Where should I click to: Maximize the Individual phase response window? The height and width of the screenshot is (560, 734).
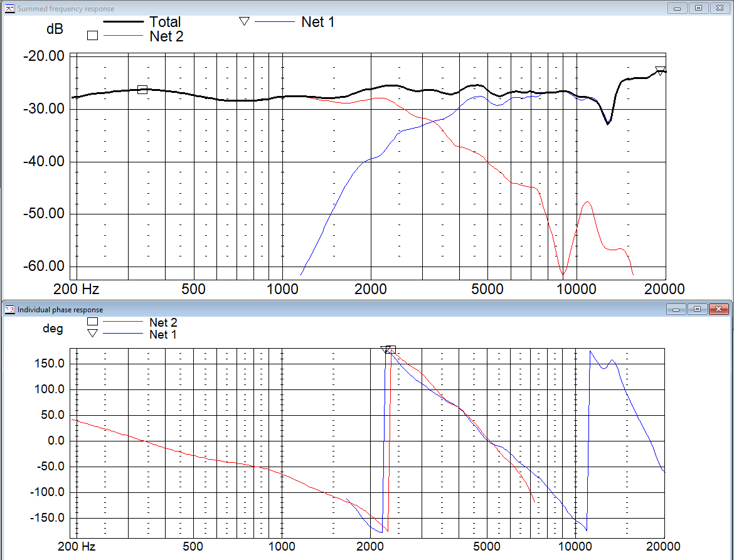pyautogui.click(x=698, y=309)
